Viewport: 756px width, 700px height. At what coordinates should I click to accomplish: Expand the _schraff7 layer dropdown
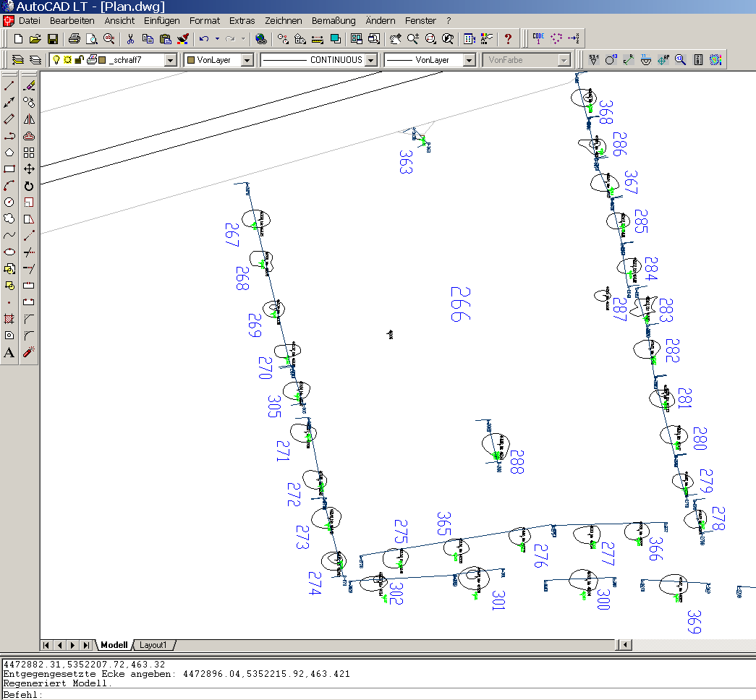[x=171, y=61]
